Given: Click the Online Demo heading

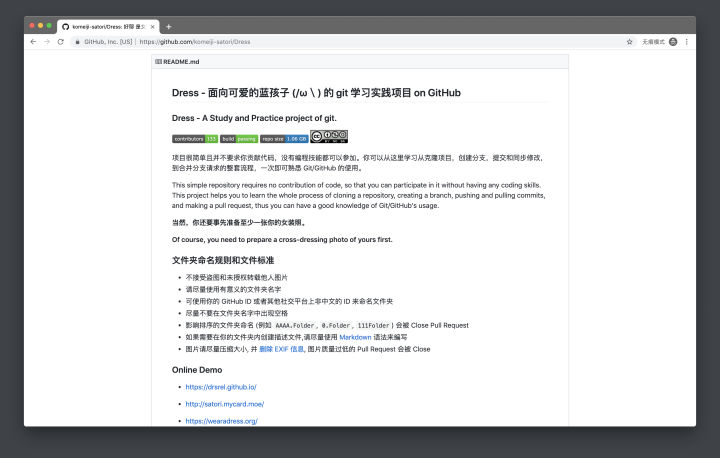Looking at the screenshot, I should (x=197, y=370).
